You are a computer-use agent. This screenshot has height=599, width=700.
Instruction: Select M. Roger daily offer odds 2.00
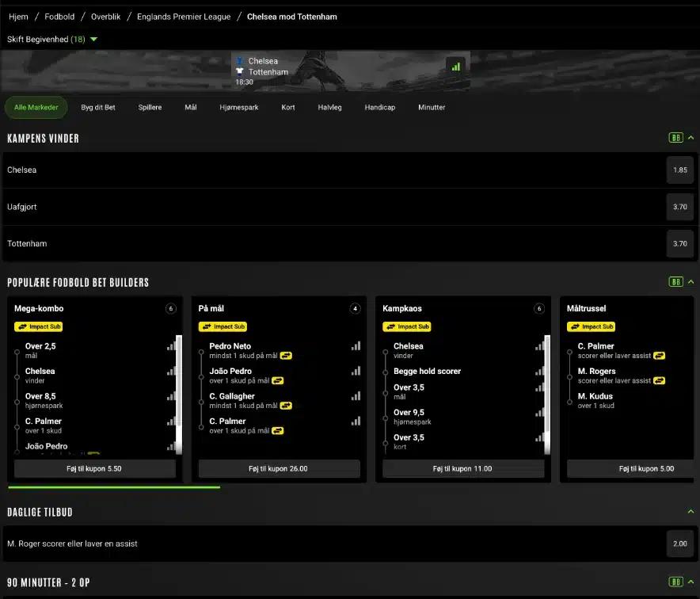pyautogui.click(x=680, y=544)
